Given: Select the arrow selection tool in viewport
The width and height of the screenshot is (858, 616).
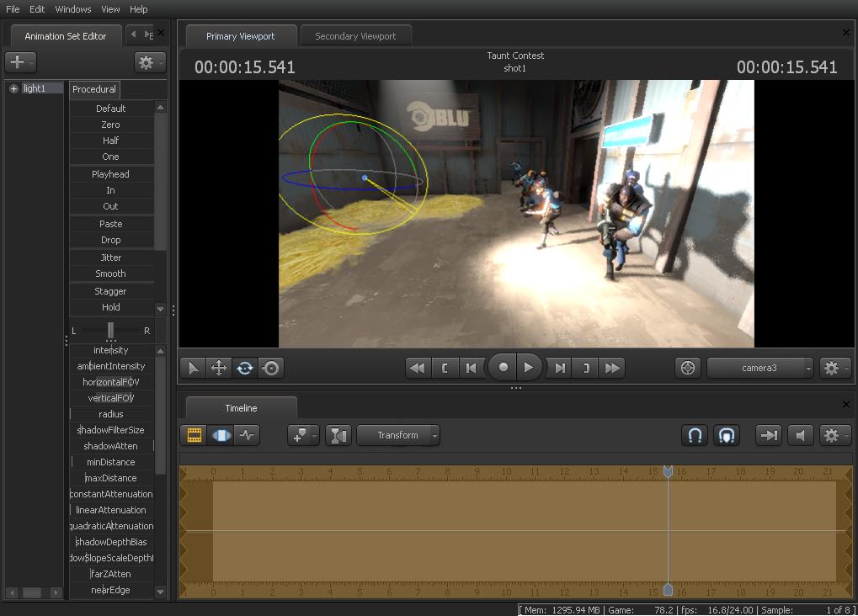Looking at the screenshot, I should tap(193, 368).
